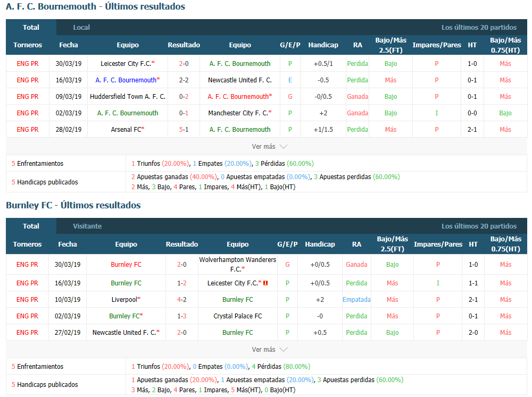Click the Bajo/Más 2.5(FT) header in Bournemouth table
This screenshot has height=397, width=532.
point(391,45)
